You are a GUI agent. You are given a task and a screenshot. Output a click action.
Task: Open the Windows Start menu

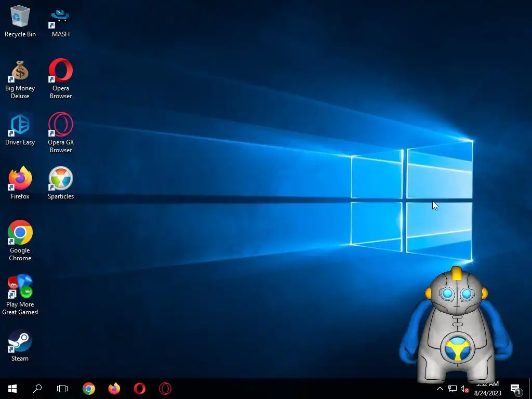[12, 389]
